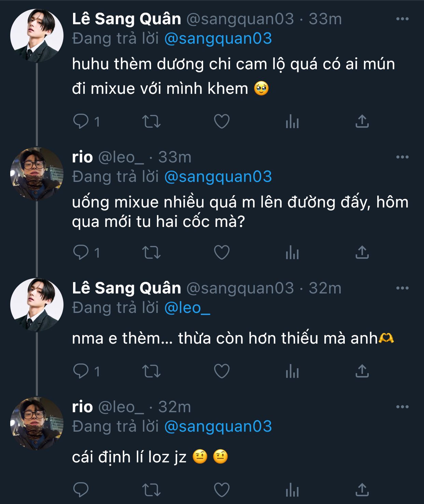Open the @leo_ mention link
Screen dimensions: 424x504
(187, 308)
